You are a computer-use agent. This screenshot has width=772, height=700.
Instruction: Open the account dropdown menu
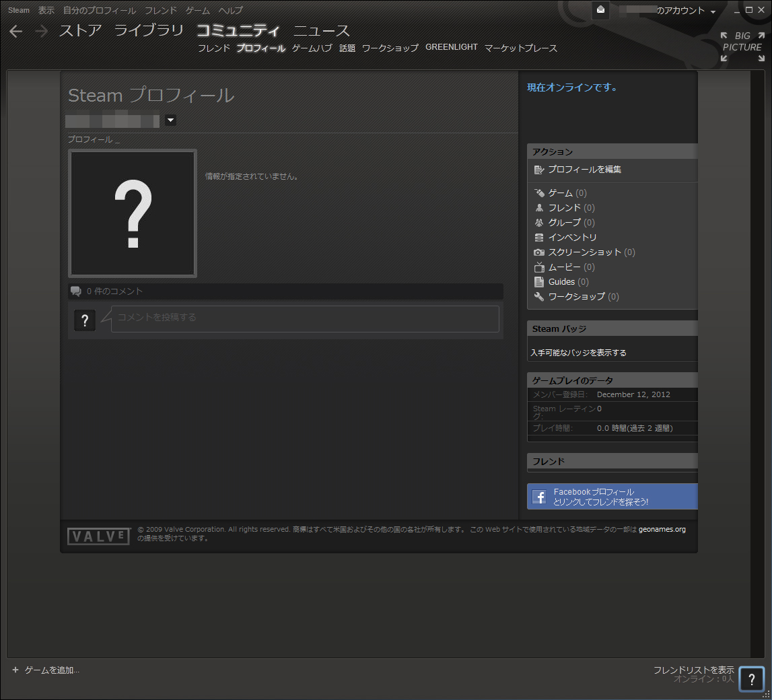click(712, 11)
